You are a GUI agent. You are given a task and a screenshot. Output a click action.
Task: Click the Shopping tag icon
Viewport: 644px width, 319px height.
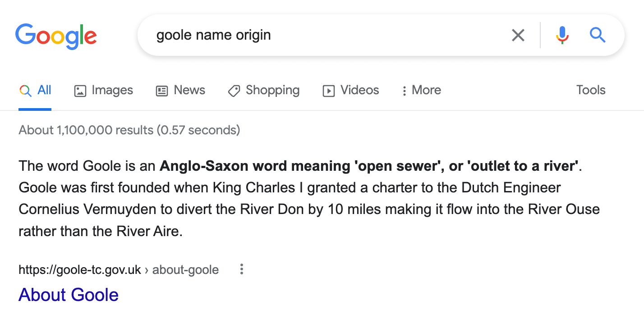[x=234, y=91]
